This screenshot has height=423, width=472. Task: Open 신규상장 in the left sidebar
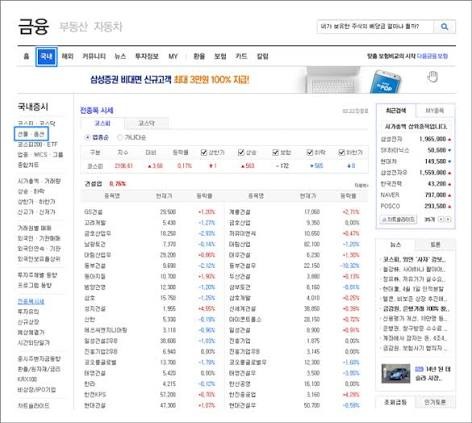pyautogui.click(x=28, y=322)
